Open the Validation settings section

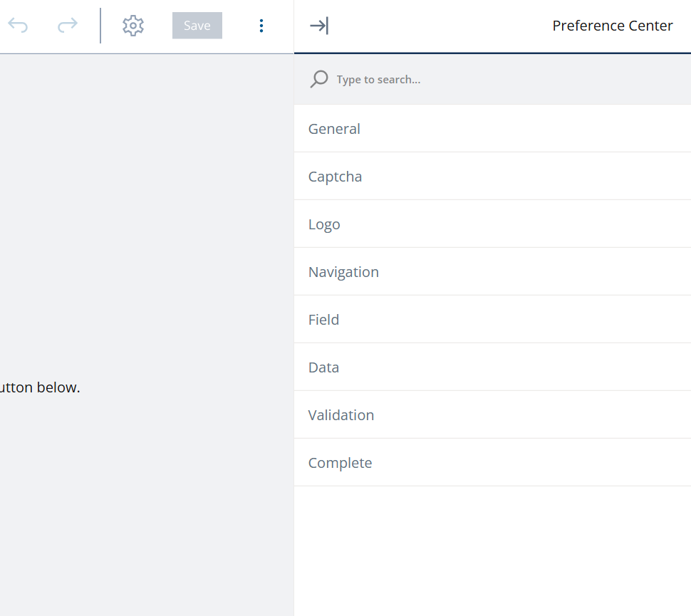click(x=341, y=414)
